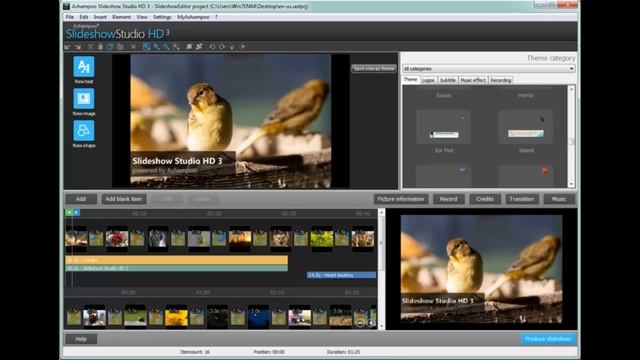640x360 pixels.
Task: Switch to the Subtitle tab
Action: coord(448,80)
